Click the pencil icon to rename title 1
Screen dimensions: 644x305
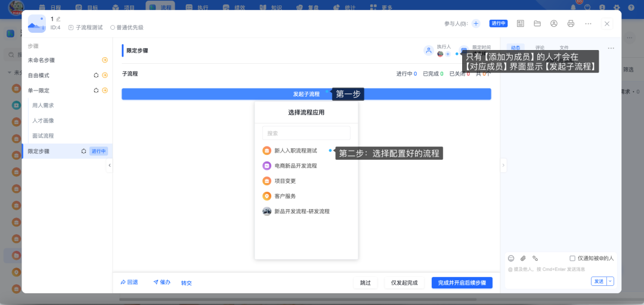tap(58, 19)
